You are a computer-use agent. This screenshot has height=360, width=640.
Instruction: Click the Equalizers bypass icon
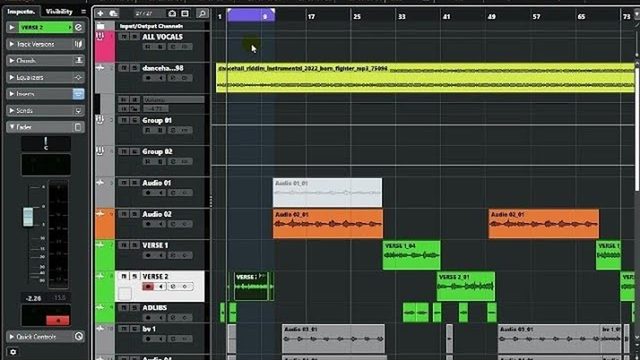tap(79, 78)
